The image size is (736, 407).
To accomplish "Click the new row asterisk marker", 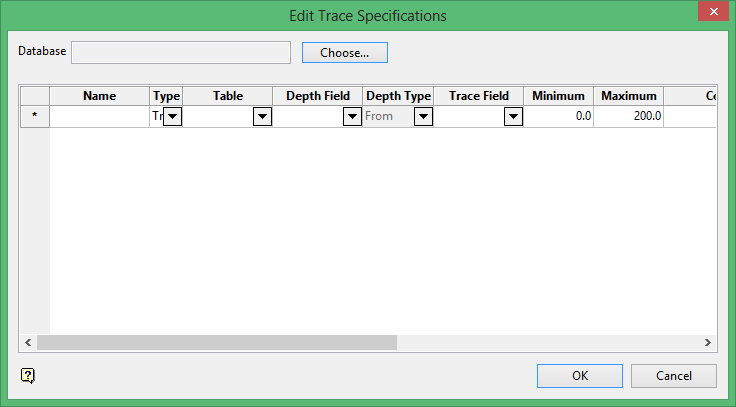I will [35, 117].
